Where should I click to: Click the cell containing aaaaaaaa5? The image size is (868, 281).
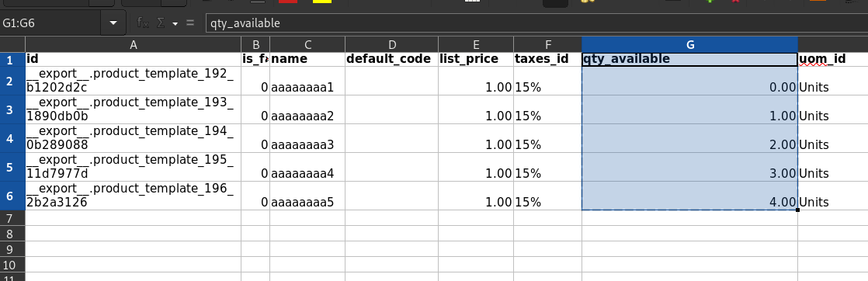click(307, 196)
